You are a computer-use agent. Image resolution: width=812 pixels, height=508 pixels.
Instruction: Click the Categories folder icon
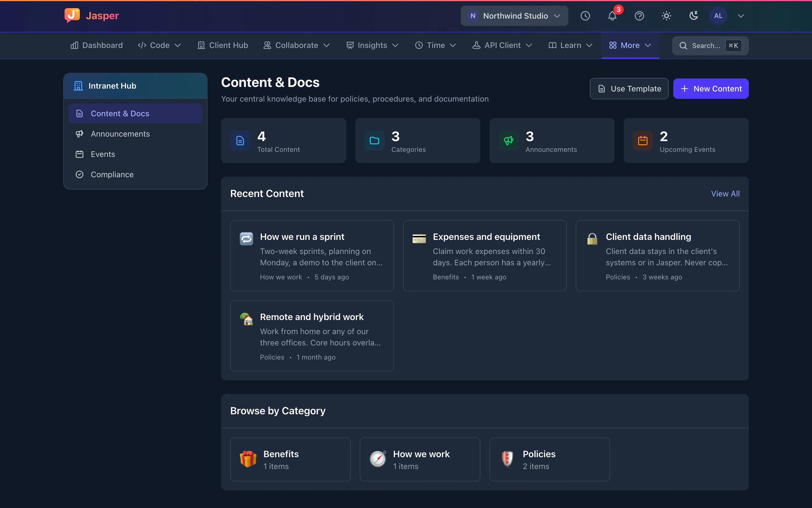click(374, 141)
